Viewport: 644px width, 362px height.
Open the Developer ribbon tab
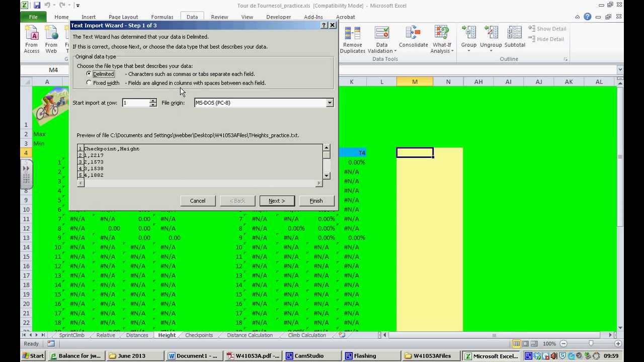pos(278,17)
